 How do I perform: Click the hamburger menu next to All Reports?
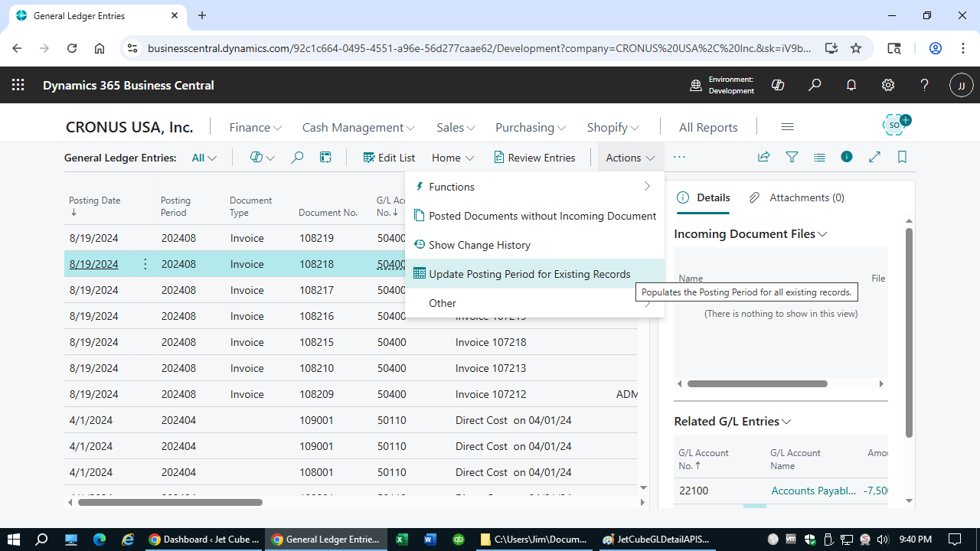pyautogui.click(x=787, y=127)
